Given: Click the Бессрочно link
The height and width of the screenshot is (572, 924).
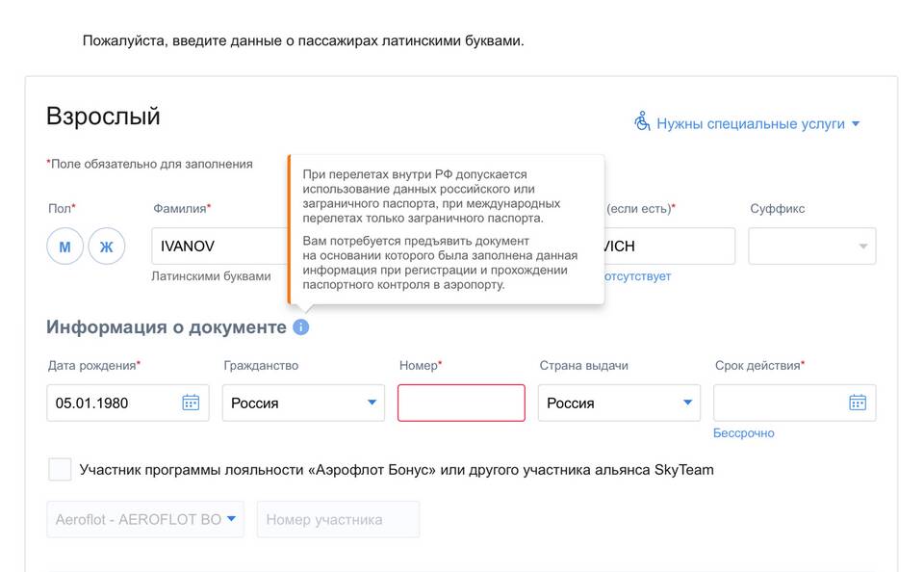Looking at the screenshot, I should click(x=743, y=433).
